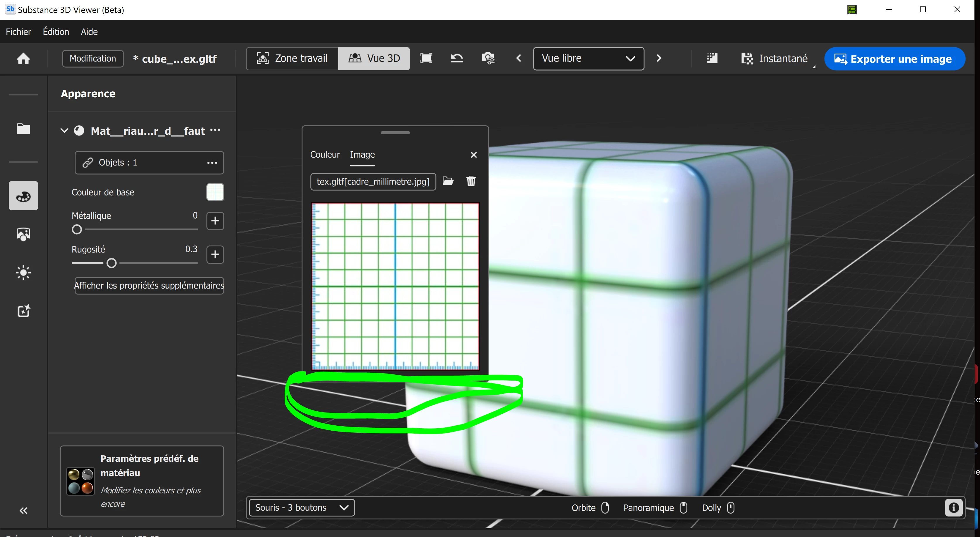Click the Couleur de base swatch

(x=215, y=192)
